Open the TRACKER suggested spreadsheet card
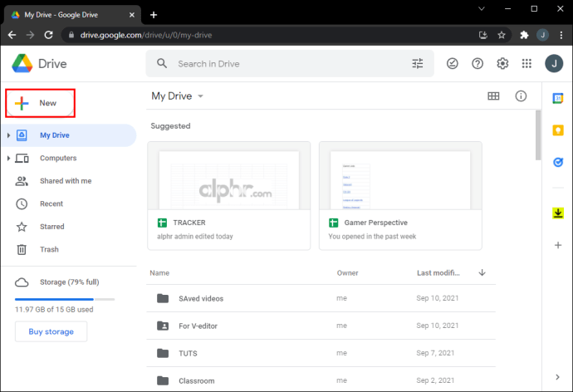Image resolution: width=573 pixels, height=392 pixels. [x=228, y=196]
